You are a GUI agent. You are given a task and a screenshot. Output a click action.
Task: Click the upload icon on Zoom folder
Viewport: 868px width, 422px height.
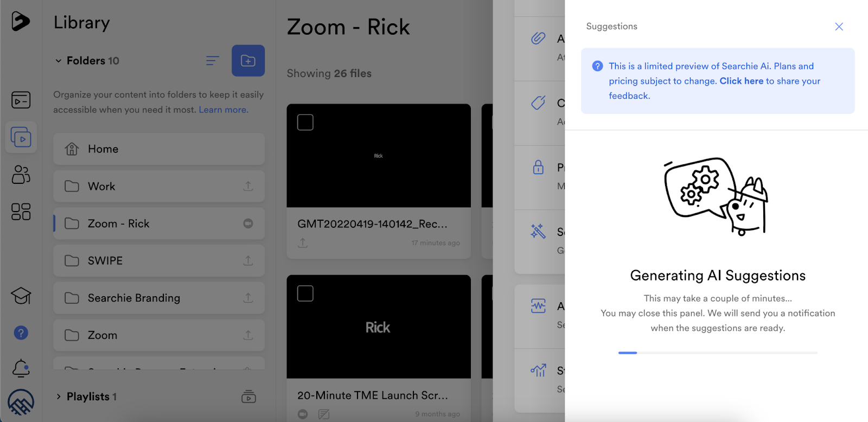coord(248,335)
